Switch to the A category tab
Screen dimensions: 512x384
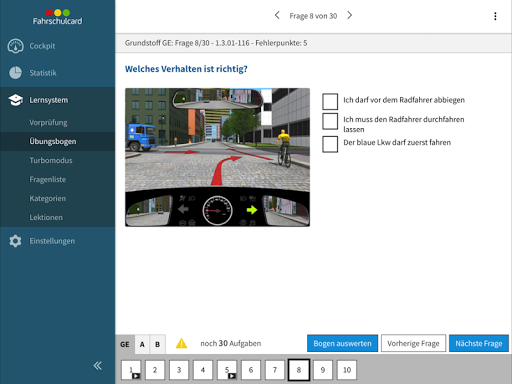click(142, 344)
